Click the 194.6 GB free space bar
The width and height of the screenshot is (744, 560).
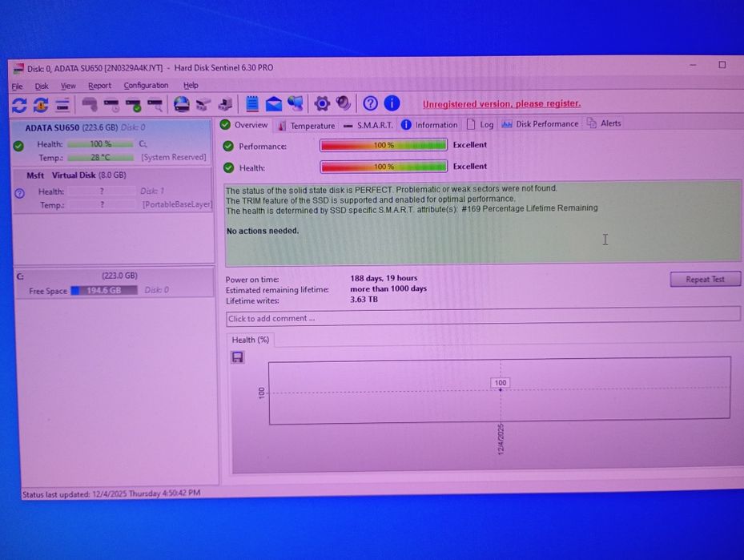coord(104,291)
